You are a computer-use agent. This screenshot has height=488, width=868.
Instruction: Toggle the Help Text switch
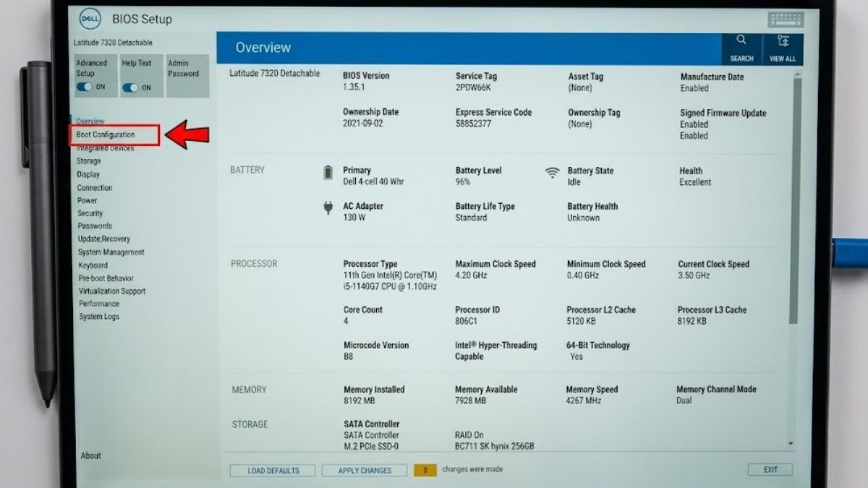(x=130, y=87)
